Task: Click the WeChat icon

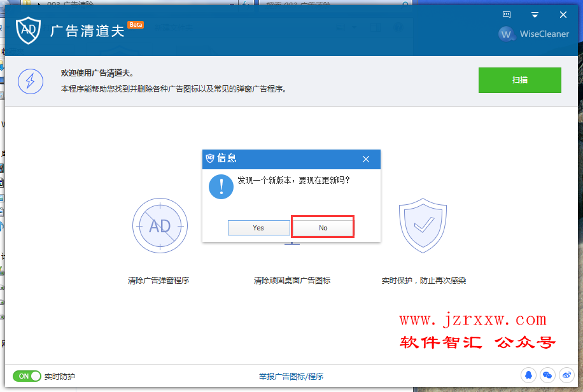Action: 547,375
